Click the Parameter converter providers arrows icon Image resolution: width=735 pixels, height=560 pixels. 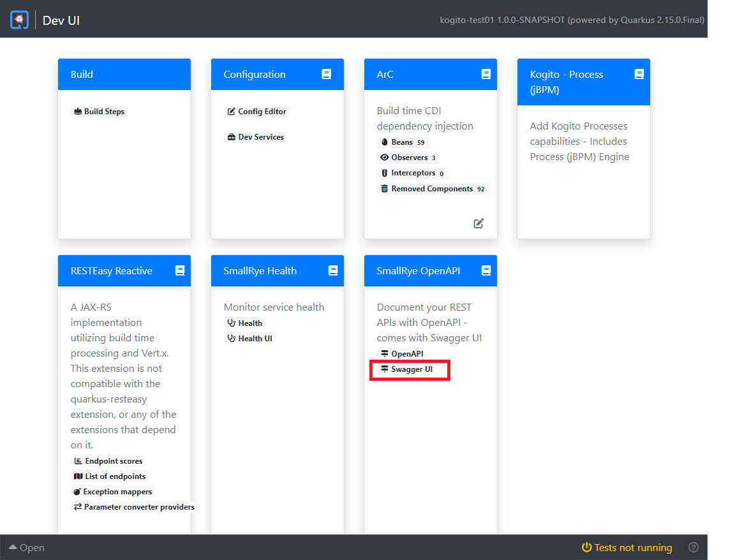78,506
